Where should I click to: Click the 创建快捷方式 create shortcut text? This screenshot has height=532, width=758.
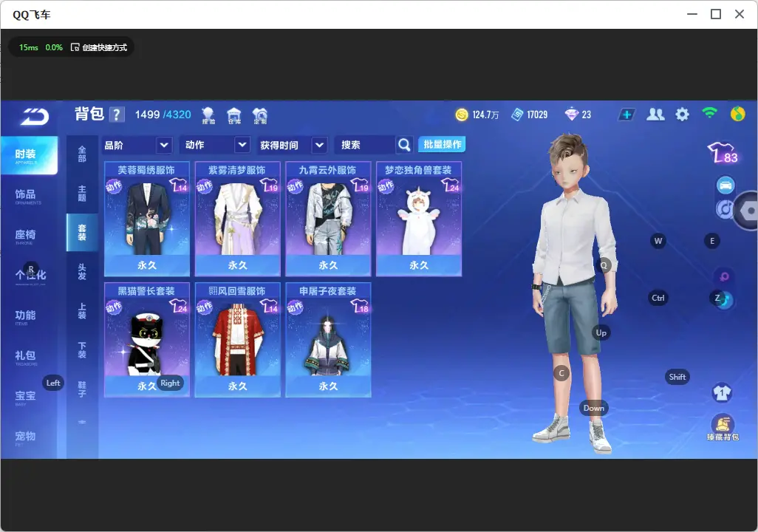coord(104,47)
